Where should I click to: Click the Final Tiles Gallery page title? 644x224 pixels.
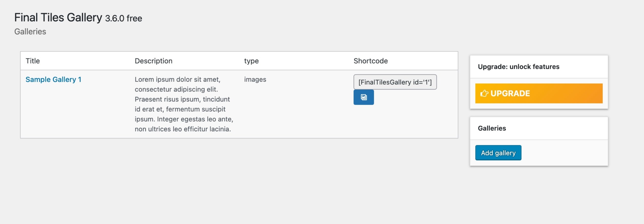point(78,18)
